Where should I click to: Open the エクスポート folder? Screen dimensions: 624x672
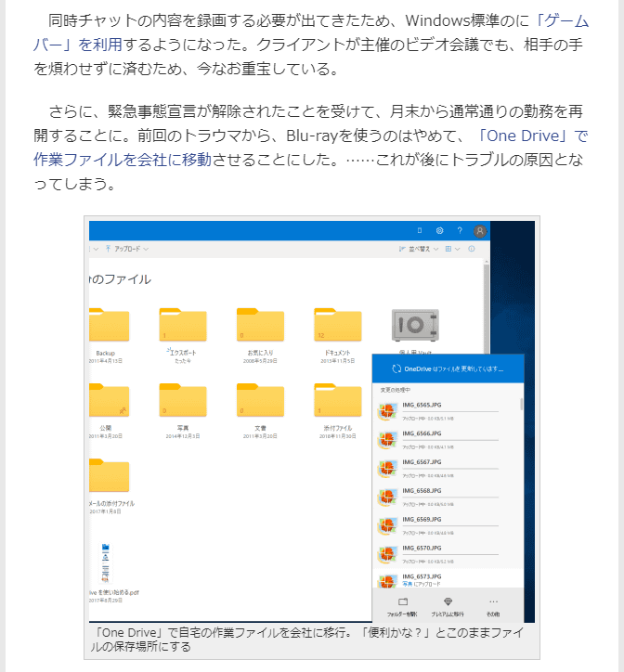pyautogui.click(x=182, y=325)
